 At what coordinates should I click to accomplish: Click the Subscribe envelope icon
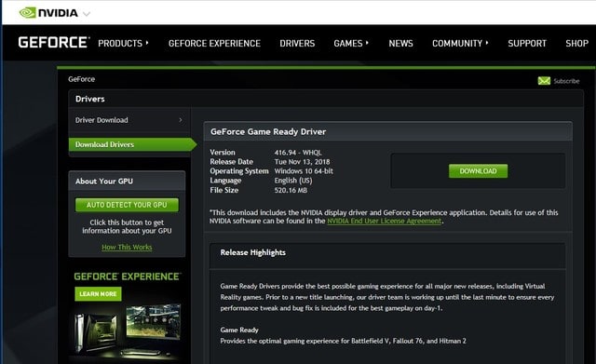tap(544, 81)
